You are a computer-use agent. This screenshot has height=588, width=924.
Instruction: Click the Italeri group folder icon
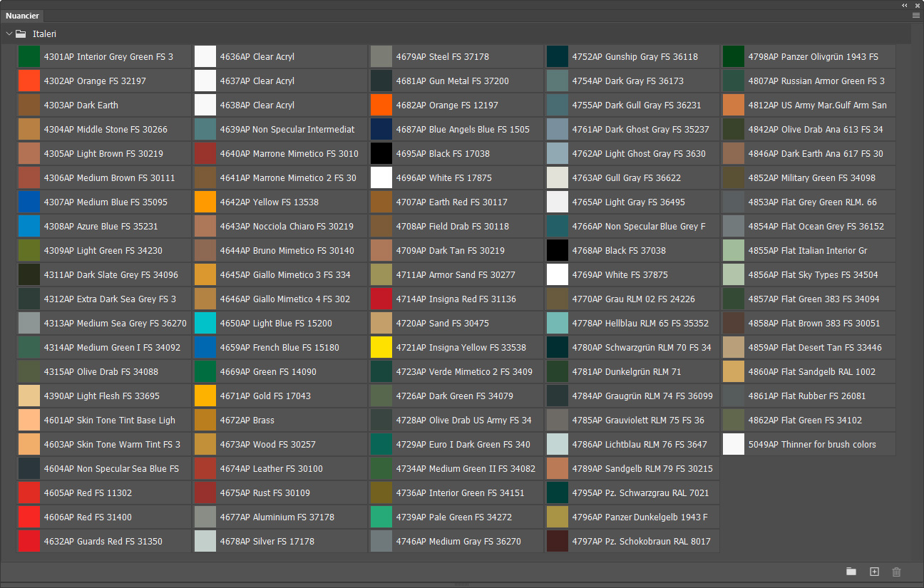(x=21, y=33)
